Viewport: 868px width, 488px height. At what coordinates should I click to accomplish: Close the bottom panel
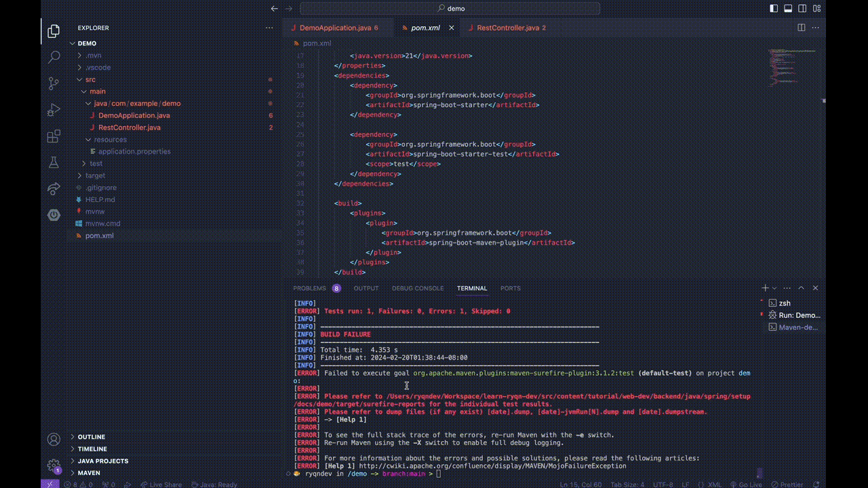pyautogui.click(x=815, y=288)
